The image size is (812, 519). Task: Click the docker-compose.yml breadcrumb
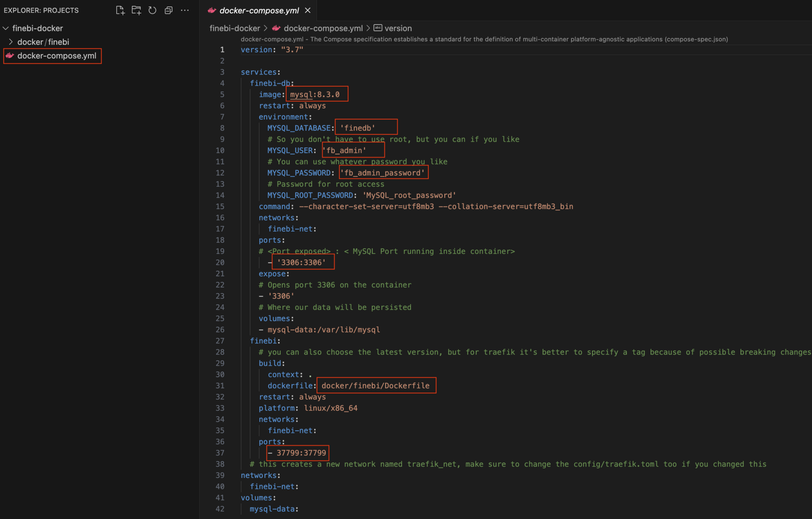(x=323, y=28)
